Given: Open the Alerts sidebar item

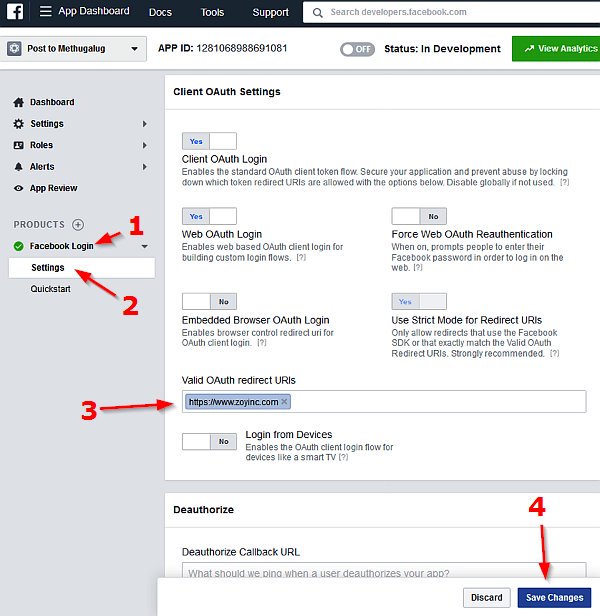Looking at the screenshot, I should click(x=42, y=167).
